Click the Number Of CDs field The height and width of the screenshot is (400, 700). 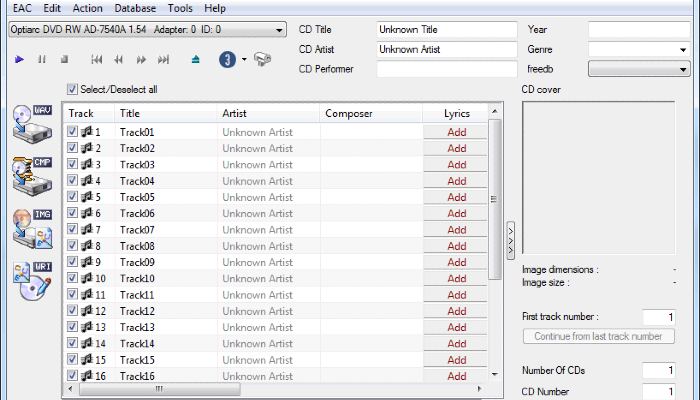click(659, 370)
